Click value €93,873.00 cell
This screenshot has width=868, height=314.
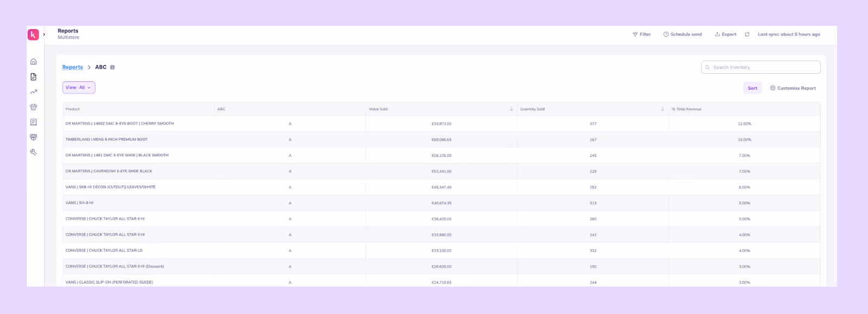(442, 124)
